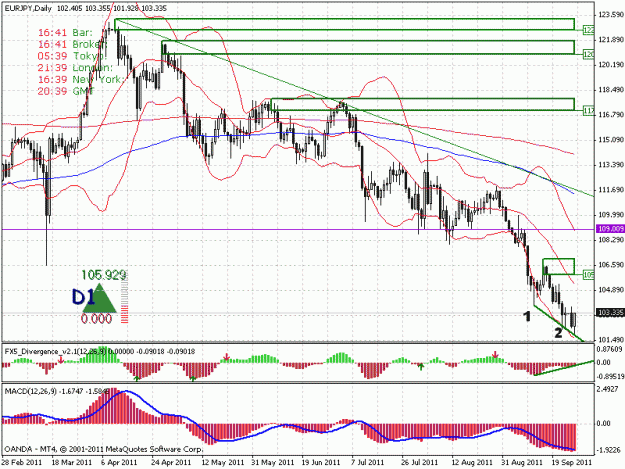The height and width of the screenshot is (469, 625).
Task: Click the 12 Aug 2011 date label
Action: [472, 462]
